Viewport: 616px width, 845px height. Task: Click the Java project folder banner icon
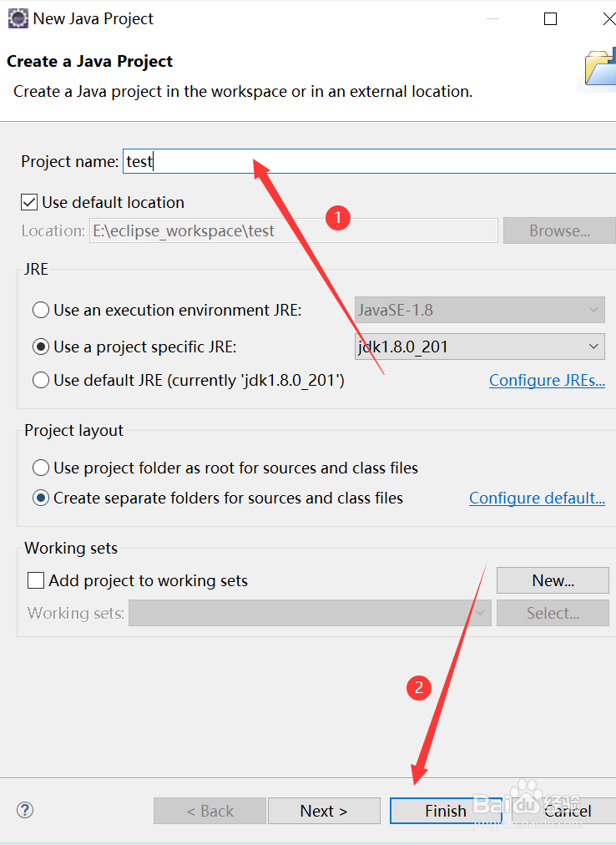click(599, 68)
